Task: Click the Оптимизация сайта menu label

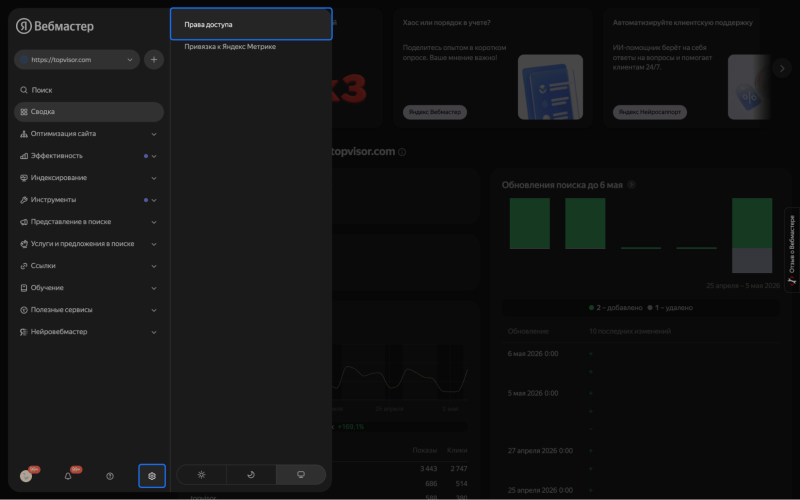Action: click(x=63, y=134)
